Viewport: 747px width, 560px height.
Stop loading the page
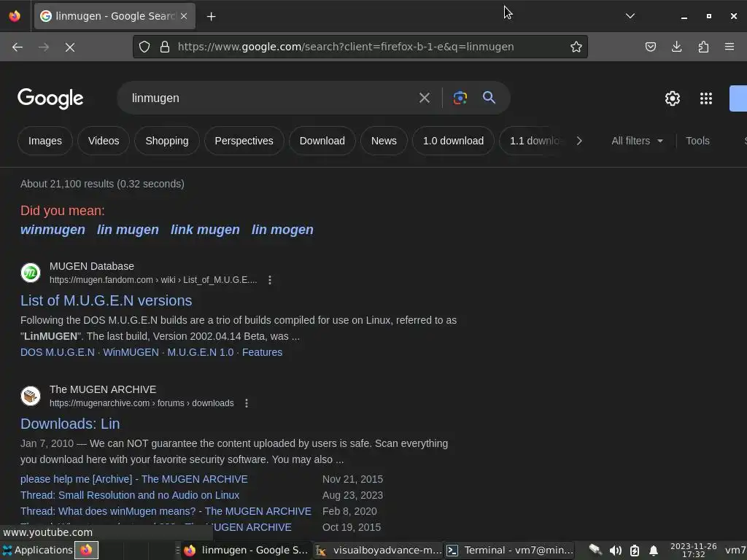(69, 47)
